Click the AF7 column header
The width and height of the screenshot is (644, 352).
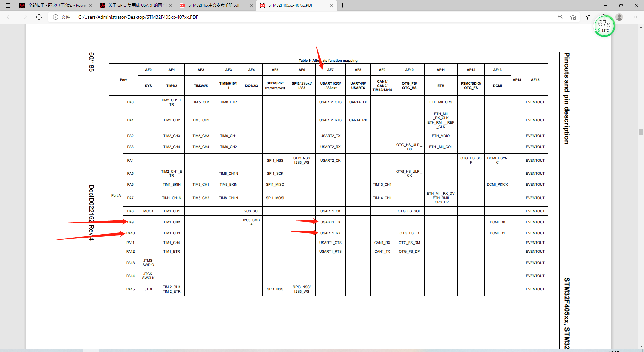[330, 70]
